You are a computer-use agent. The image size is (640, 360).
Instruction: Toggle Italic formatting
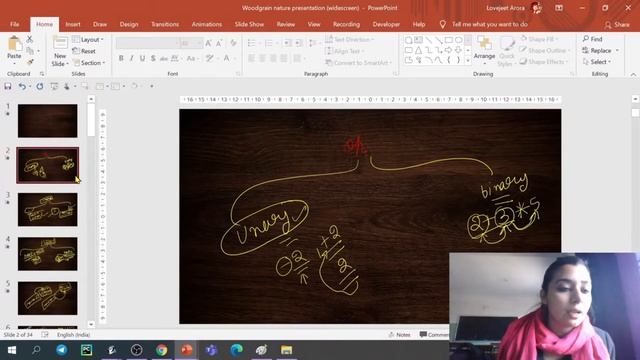(x=131, y=58)
